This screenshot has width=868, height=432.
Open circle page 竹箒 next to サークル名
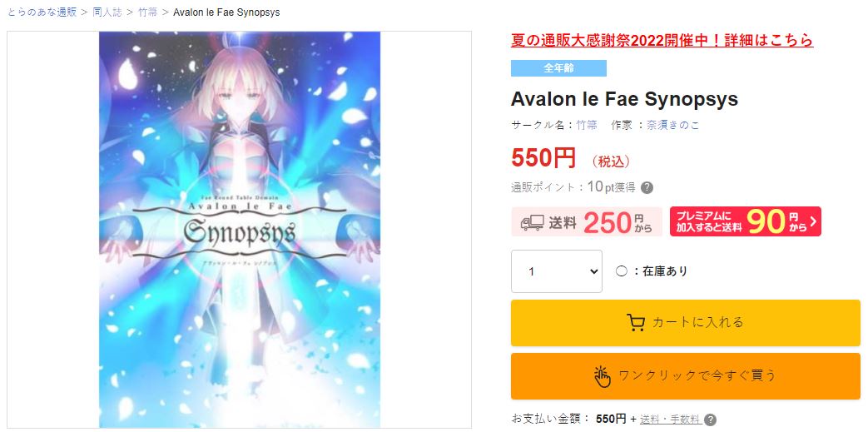(587, 125)
